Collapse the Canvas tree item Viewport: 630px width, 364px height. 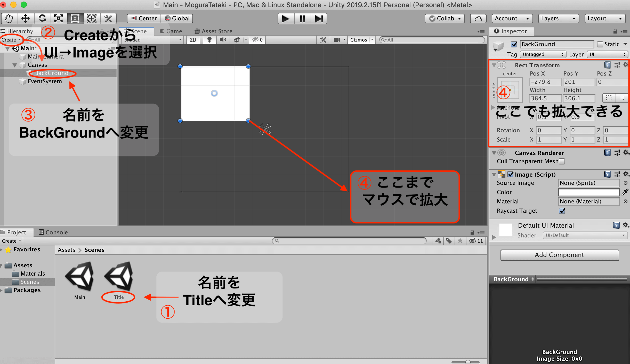tap(15, 65)
